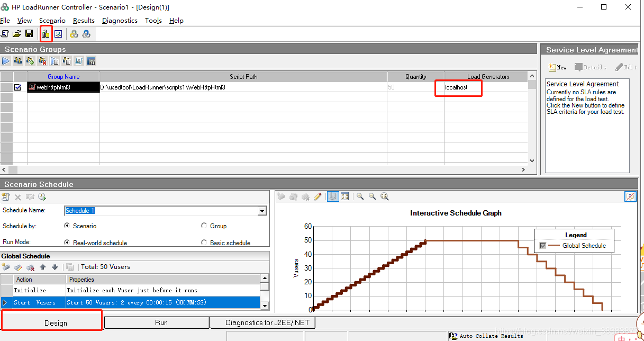Click New in Service Level Agreement pane
The height and width of the screenshot is (341, 644).
557,67
